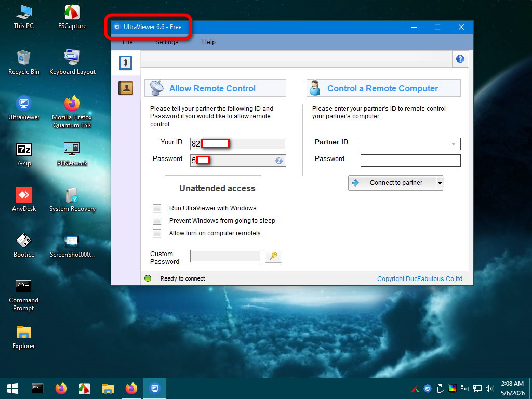This screenshot has height=399, width=532.
Task: Click the UltraViewer icon in the system tray
Action: tap(428, 389)
